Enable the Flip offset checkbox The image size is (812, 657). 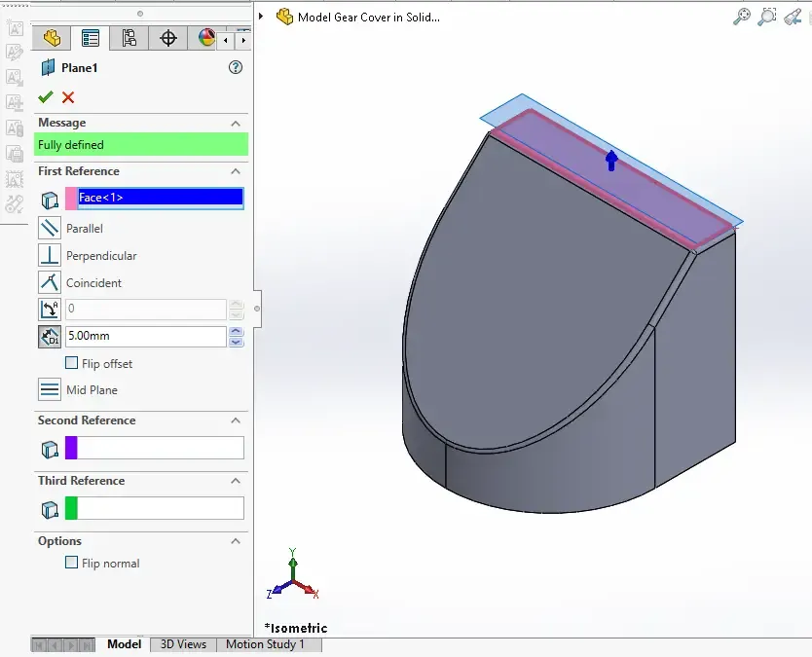pos(71,363)
